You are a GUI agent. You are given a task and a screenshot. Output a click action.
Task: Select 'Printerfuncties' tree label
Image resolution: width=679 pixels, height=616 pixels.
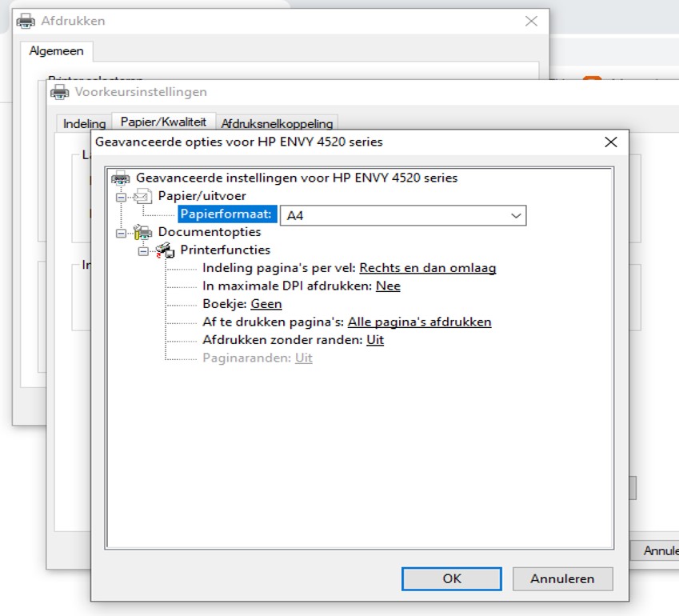coord(226,250)
